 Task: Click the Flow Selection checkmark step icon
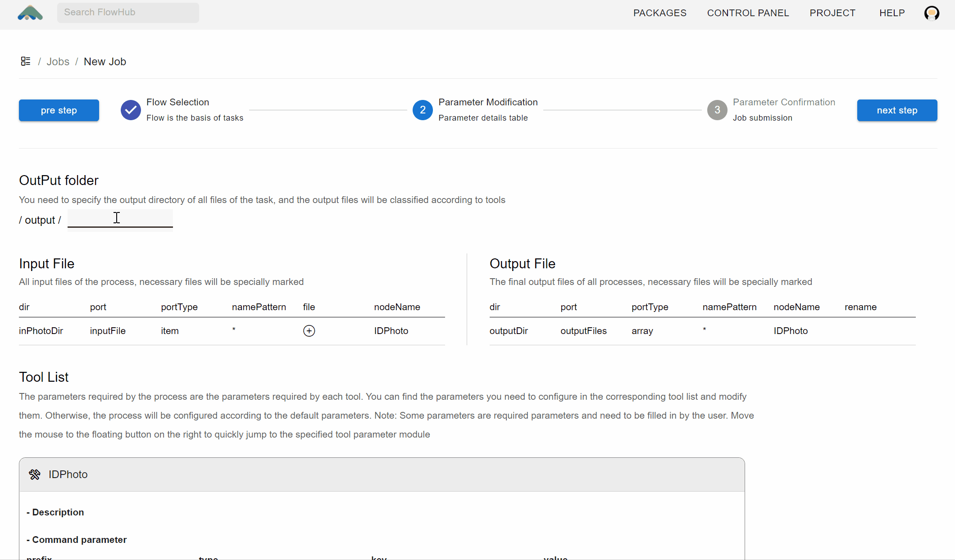pos(131,110)
